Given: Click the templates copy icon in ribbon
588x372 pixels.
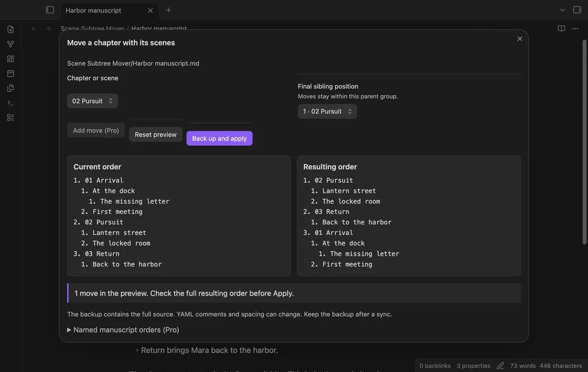Looking at the screenshot, I should [10, 88].
